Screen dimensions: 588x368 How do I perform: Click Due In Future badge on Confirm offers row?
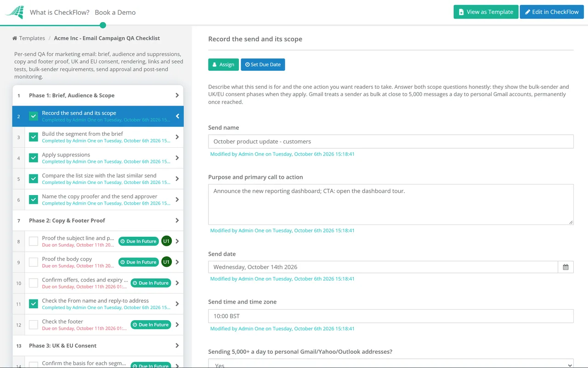point(151,283)
